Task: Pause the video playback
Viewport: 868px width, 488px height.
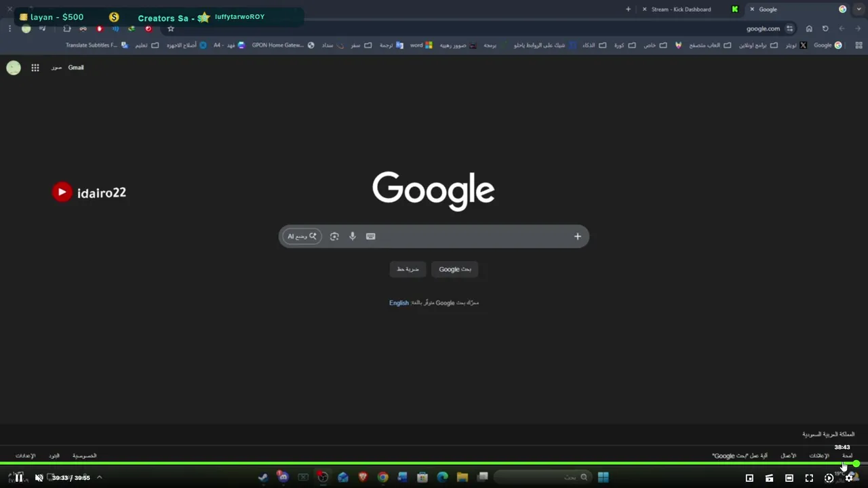Action: click(x=19, y=478)
